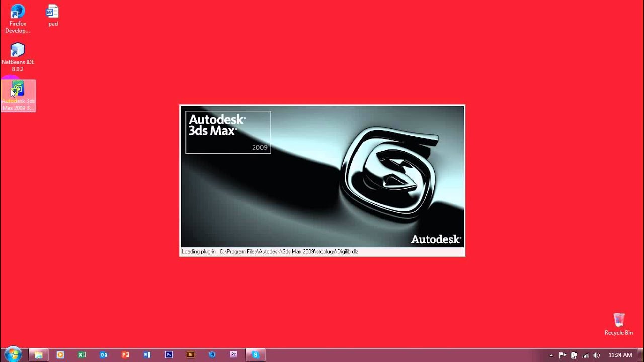Open Photoshop from the taskbar
This screenshot has width=644, height=362.
point(169,355)
